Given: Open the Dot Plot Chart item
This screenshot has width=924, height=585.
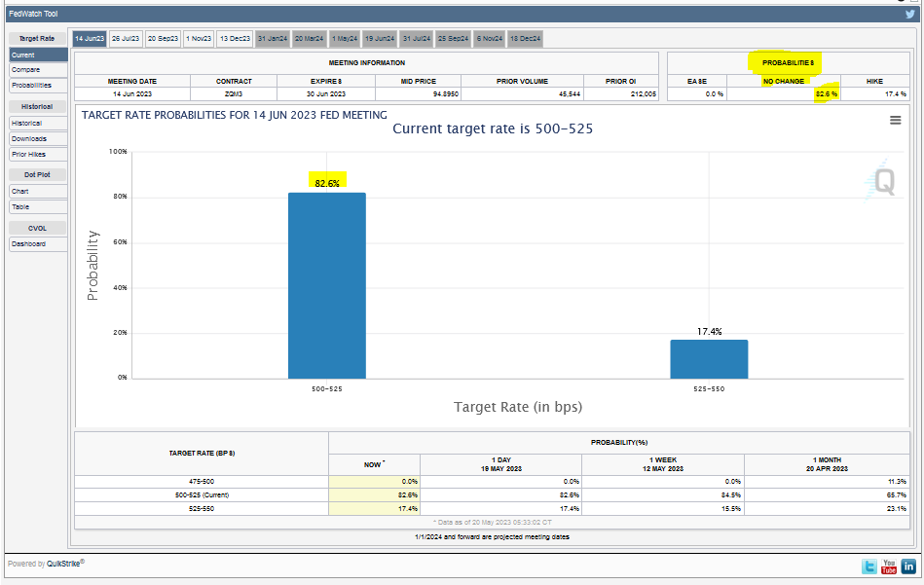Looking at the screenshot, I should (x=38, y=192).
